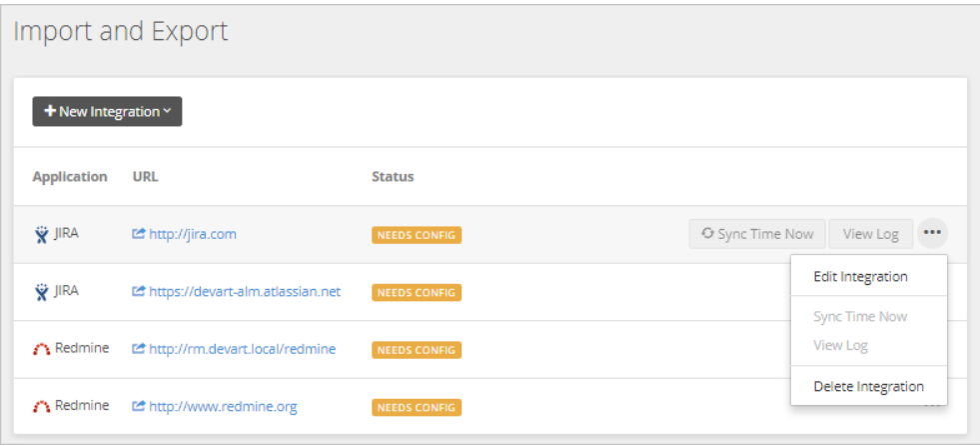
Task: Click the JIRA icon for devart-alm row
Action: click(41, 292)
